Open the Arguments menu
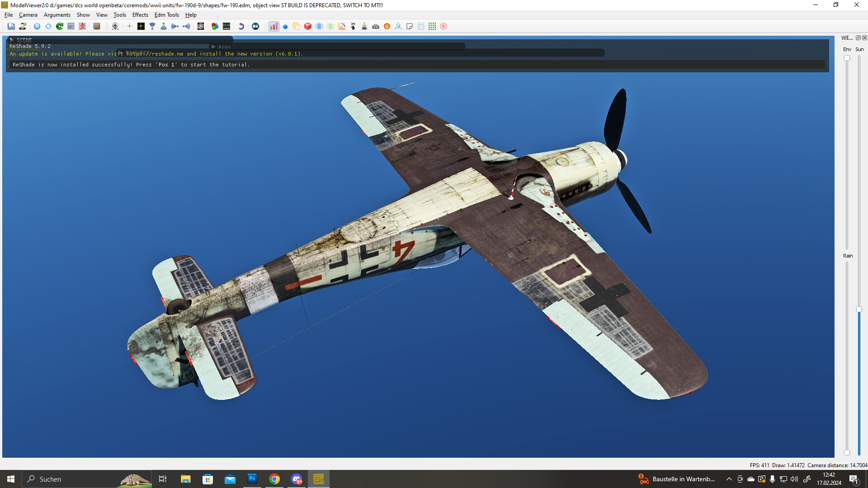868x488 pixels. click(x=57, y=15)
